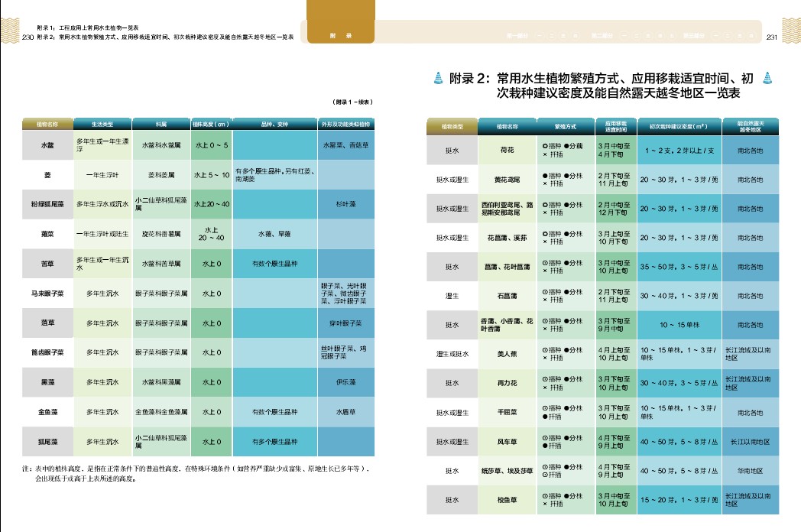
Task: Click the 附录1－续表 caption
Action: 352,102
